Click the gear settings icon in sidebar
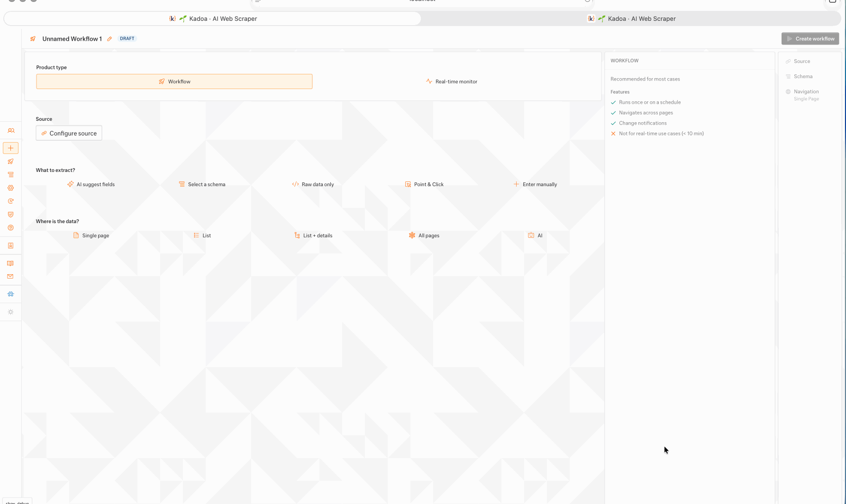Screen dimensions: 846x504 pyautogui.click(x=10, y=188)
